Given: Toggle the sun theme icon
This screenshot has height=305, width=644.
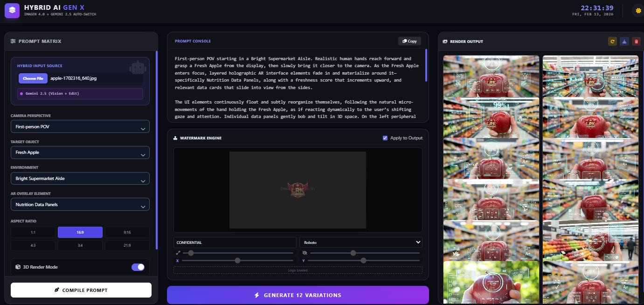Looking at the screenshot, I should pos(638,10).
